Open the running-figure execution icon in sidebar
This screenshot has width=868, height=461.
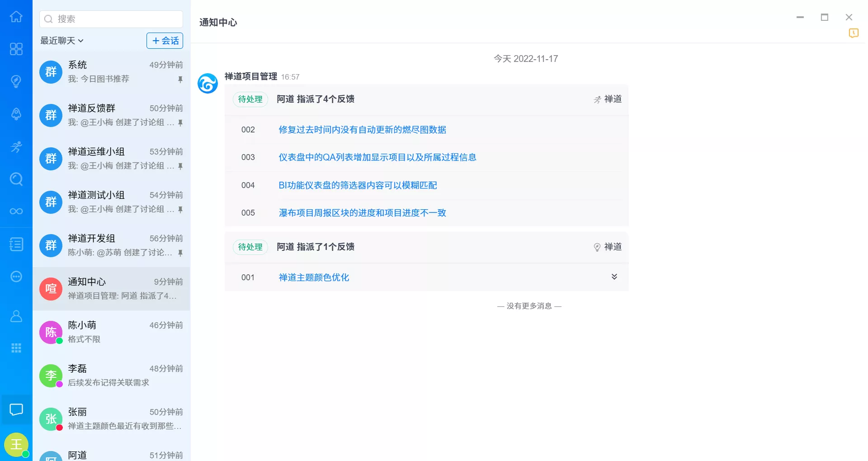tap(16, 146)
